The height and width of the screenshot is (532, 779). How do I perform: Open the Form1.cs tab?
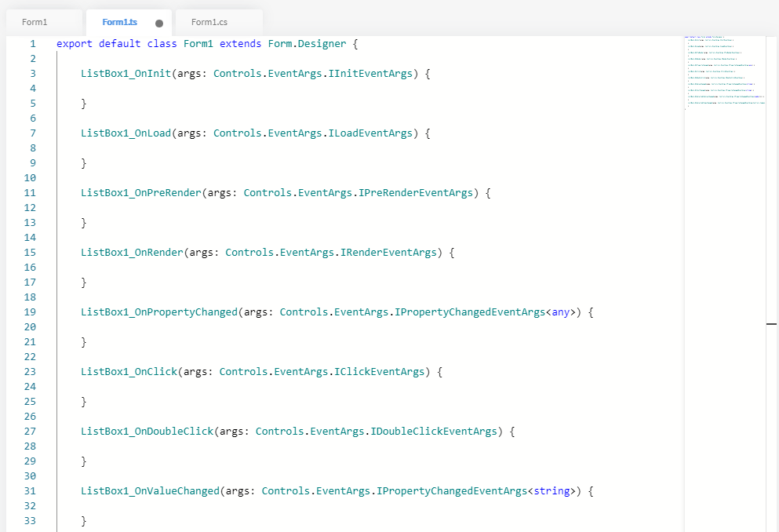pos(209,22)
